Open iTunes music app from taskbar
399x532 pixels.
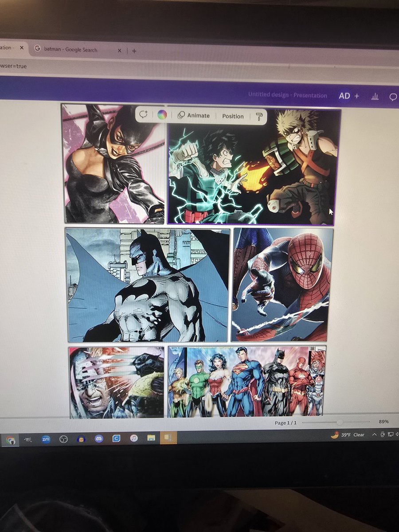pyautogui.click(x=134, y=438)
